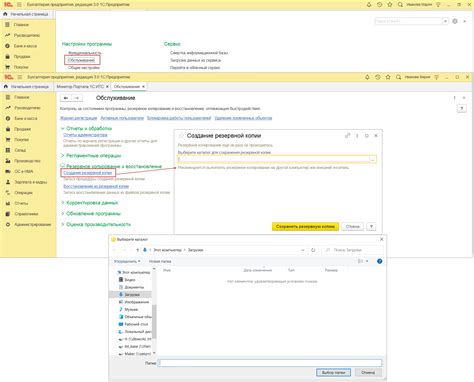
Task: Click Отмена in Создание резервной копии dialog
Action: coord(353,227)
